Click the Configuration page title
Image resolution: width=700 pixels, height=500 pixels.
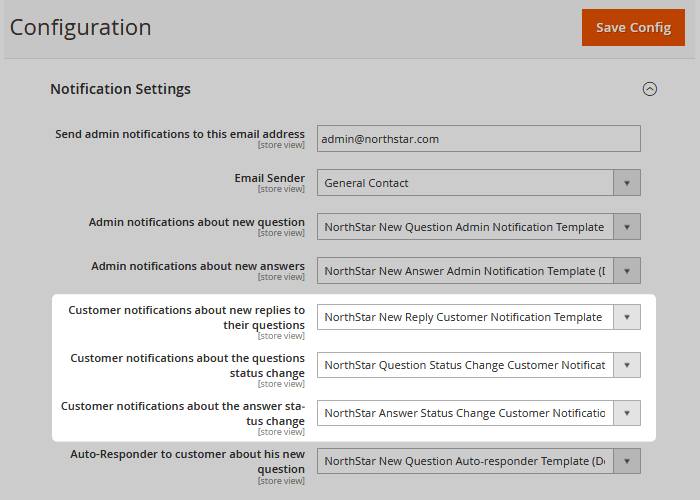pos(80,27)
